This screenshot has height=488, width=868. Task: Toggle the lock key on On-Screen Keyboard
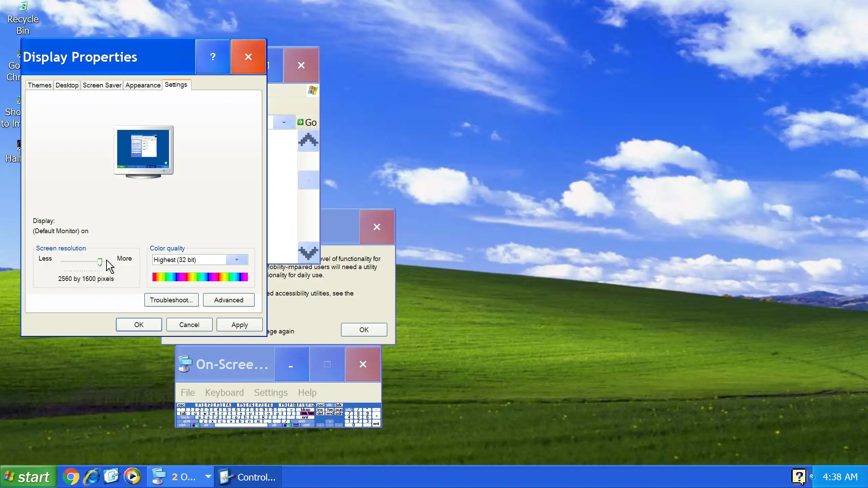pos(185,417)
